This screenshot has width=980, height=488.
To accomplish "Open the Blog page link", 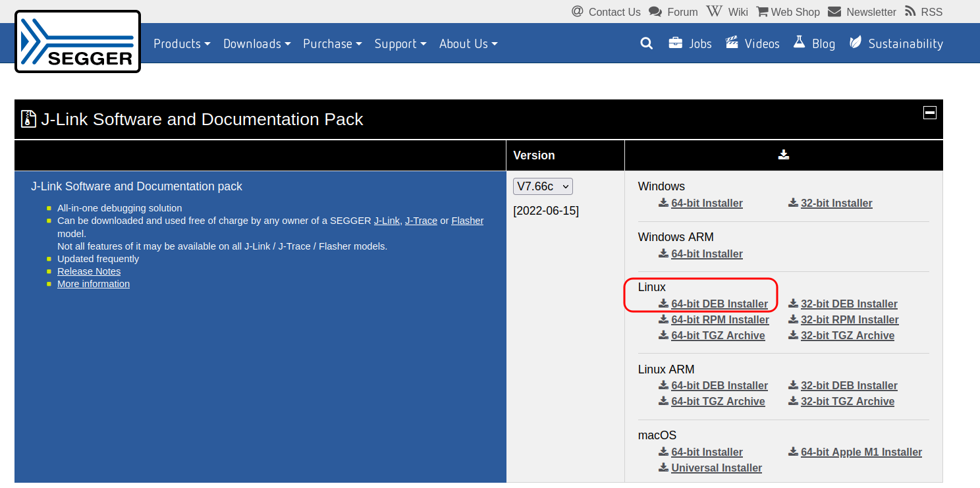I will click(x=823, y=43).
